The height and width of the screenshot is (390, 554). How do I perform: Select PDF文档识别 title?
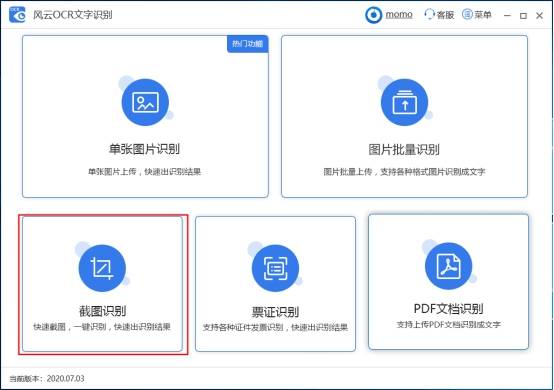[448, 309]
